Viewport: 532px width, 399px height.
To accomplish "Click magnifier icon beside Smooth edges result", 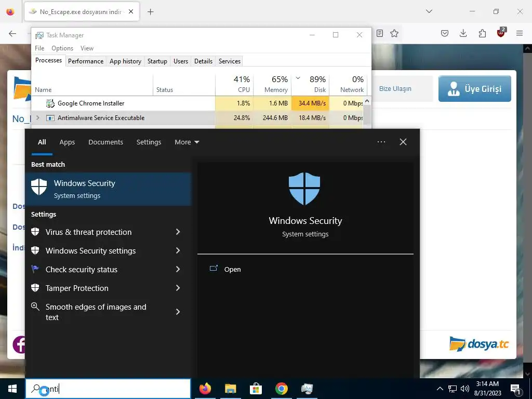I will point(35,307).
